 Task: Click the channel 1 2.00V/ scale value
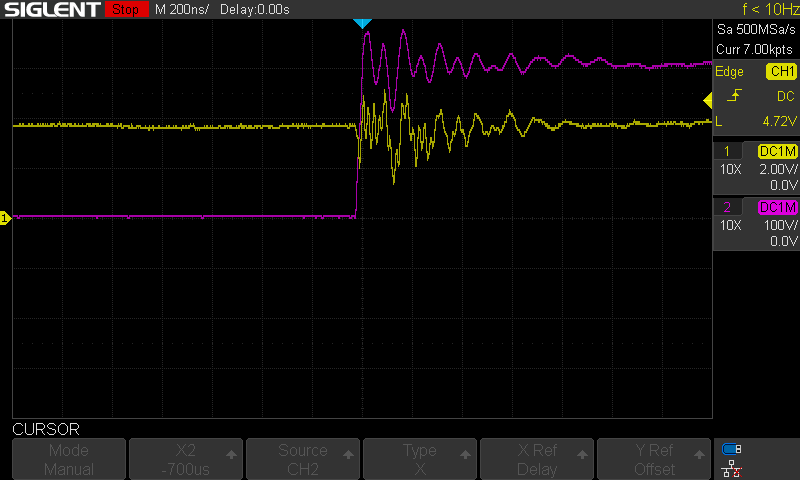(x=778, y=169)
